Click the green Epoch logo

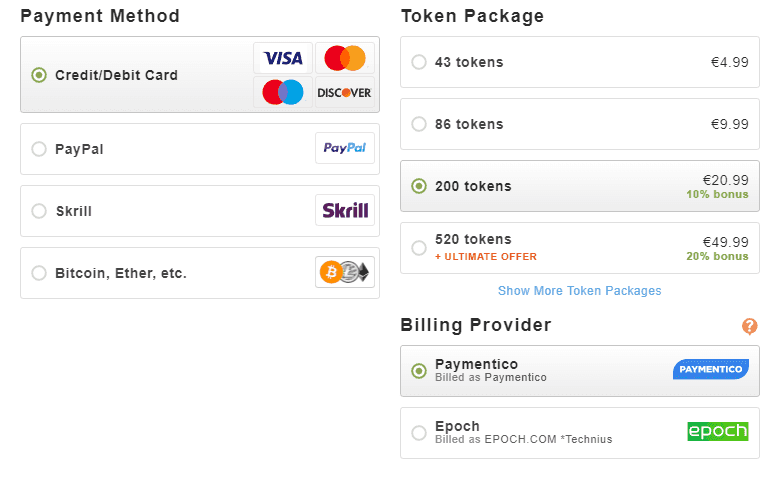pyautogui.click(x=718, y=431)
